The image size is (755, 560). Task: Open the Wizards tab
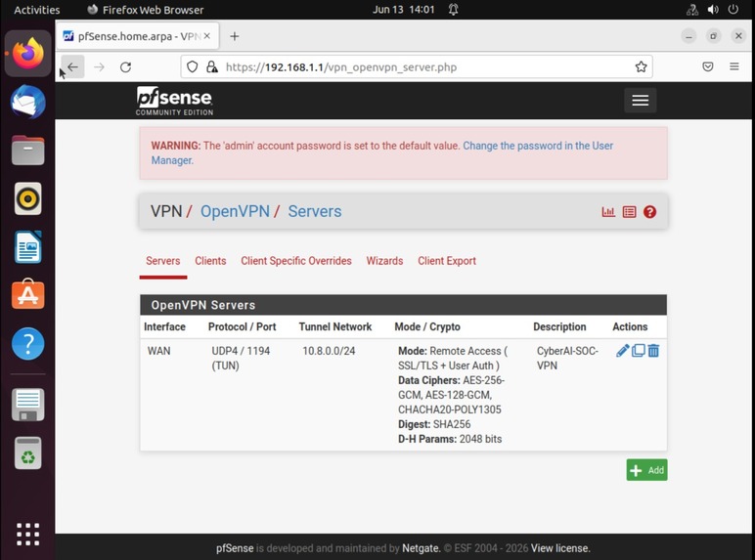384,261
